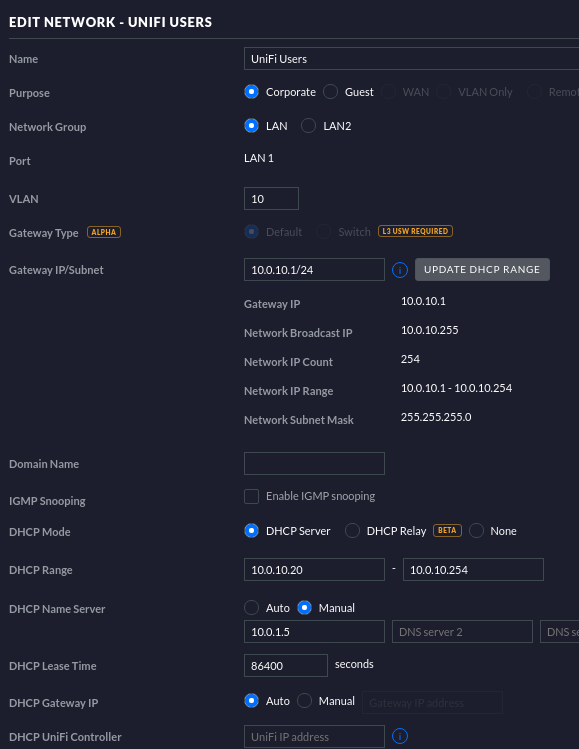Click the BETA badge beside DHCP Relay
Image resolution: width=579 pixels, height=749 pixels.
447,530
